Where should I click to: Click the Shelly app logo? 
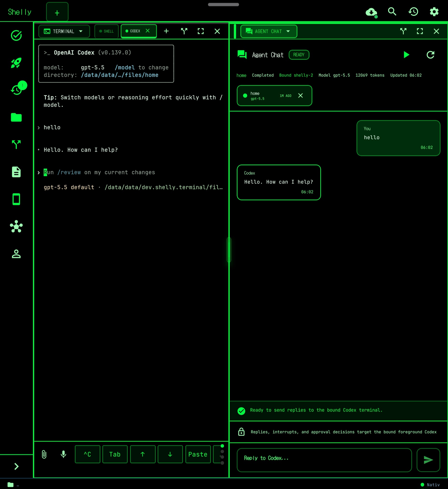click(x=20, y=12)
